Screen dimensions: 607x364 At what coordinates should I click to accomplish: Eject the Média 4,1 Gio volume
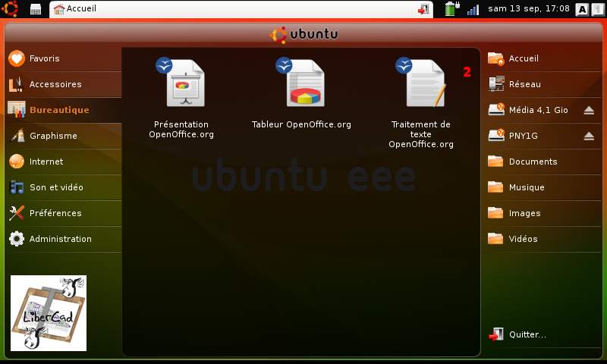(589, 110)
